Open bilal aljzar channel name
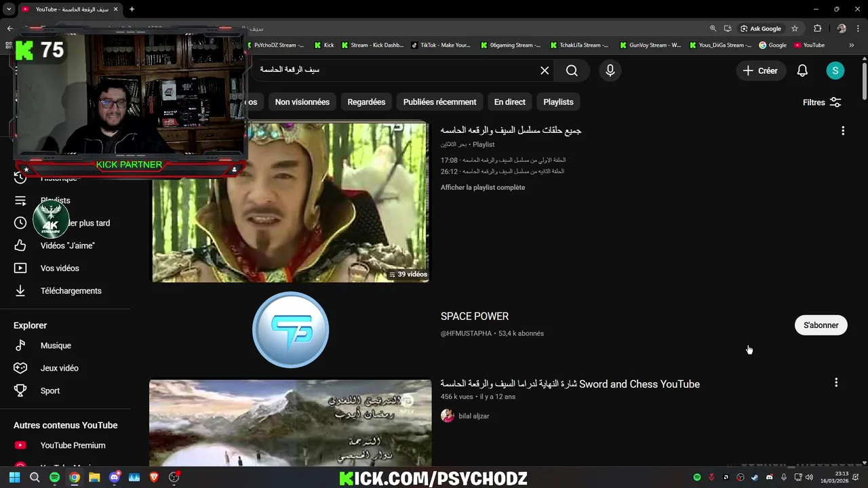The width and height of the screenshot is (868, 488). [474, 416]
